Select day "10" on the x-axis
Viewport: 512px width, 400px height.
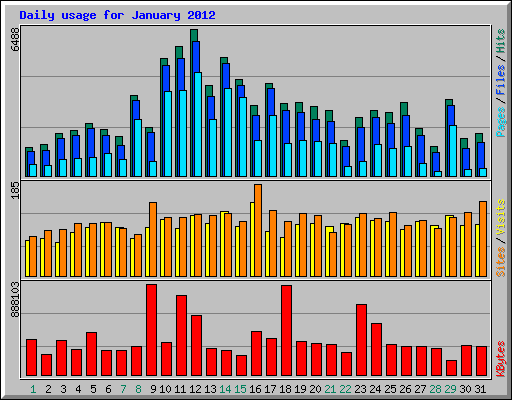[x=165, y=389]
